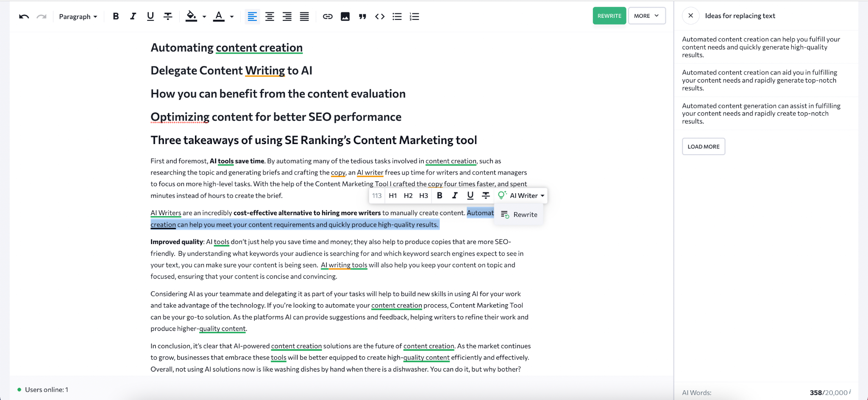Screen dimensions: 868x400
Task: Insert a code block with the code icon
Action: 380,17
